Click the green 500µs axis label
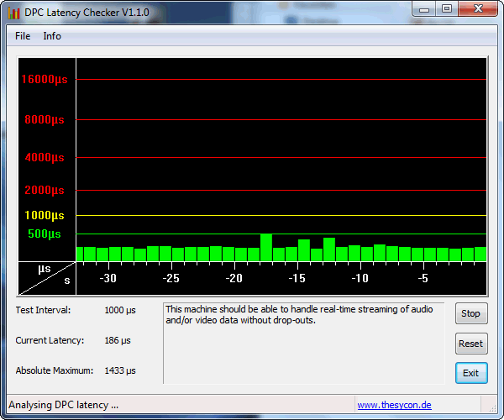Screen dimensions: 504x420 coord(45,234)
